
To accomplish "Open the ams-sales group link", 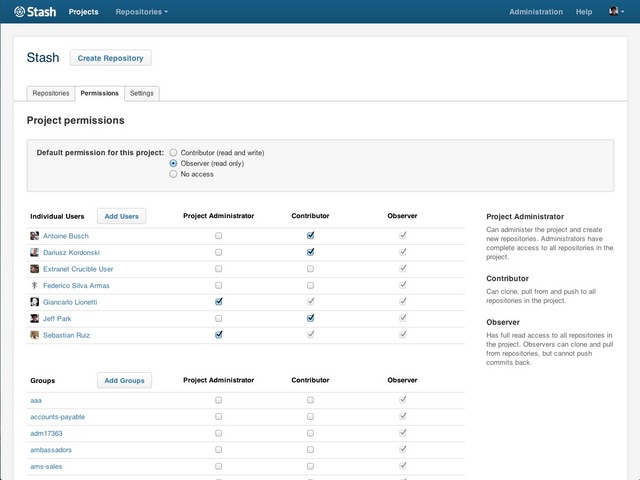I will click(x=46, y=467).
